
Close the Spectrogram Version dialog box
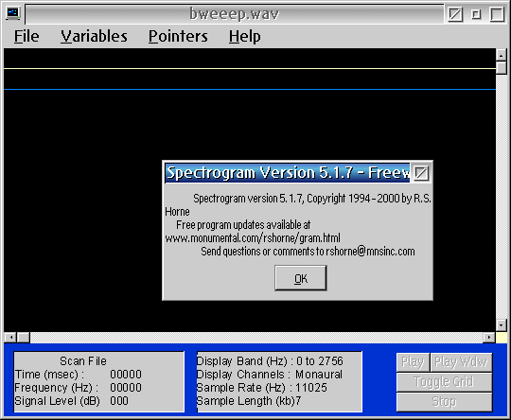(421, 173)
